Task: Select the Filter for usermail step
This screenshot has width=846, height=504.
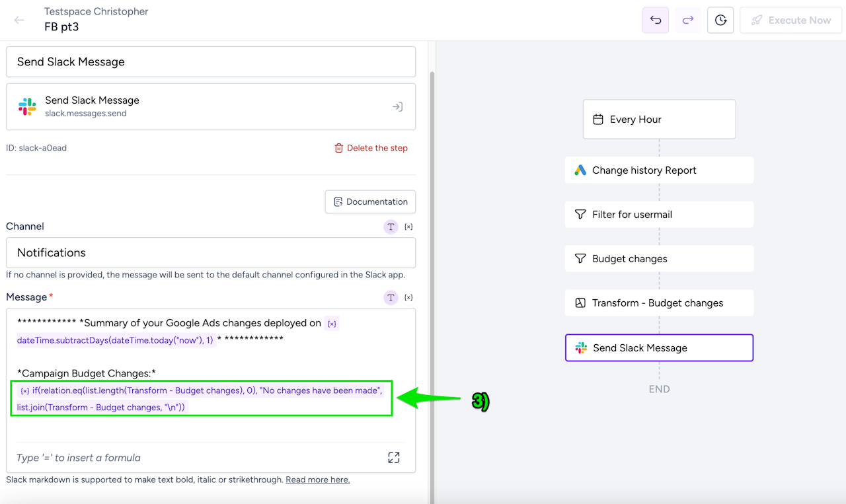Action: click(x=659, y=215)
